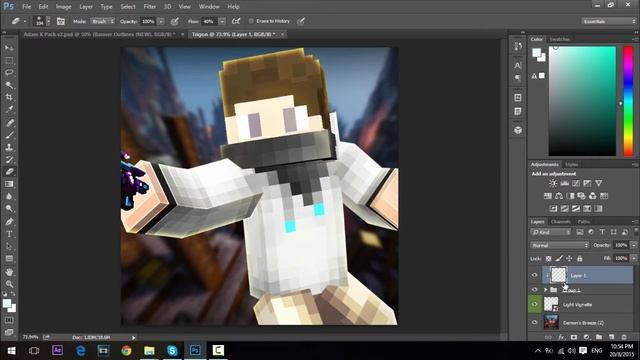
Task: Click the foreground color swatch in toolbox
Action: tap(7, 303)
